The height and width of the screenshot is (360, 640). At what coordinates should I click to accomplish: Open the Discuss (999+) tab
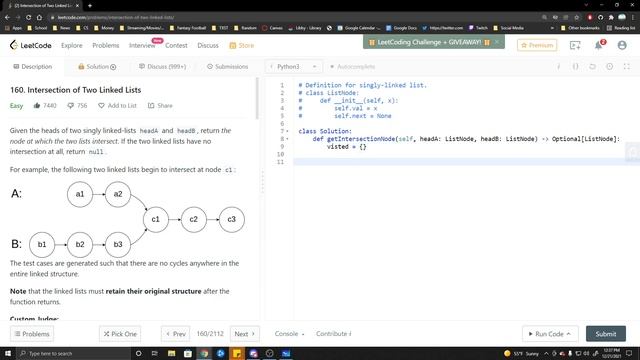(162, 67)
